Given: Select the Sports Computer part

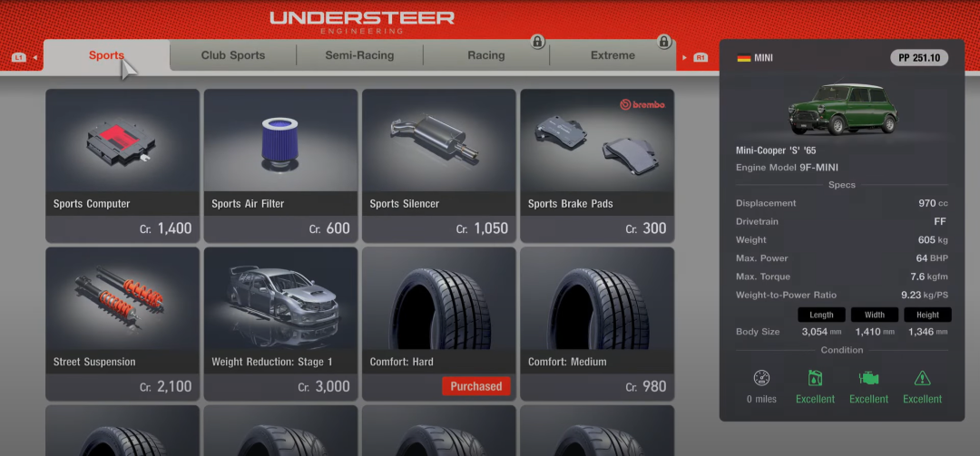Looking at the screenshot, I should [122, 165].
